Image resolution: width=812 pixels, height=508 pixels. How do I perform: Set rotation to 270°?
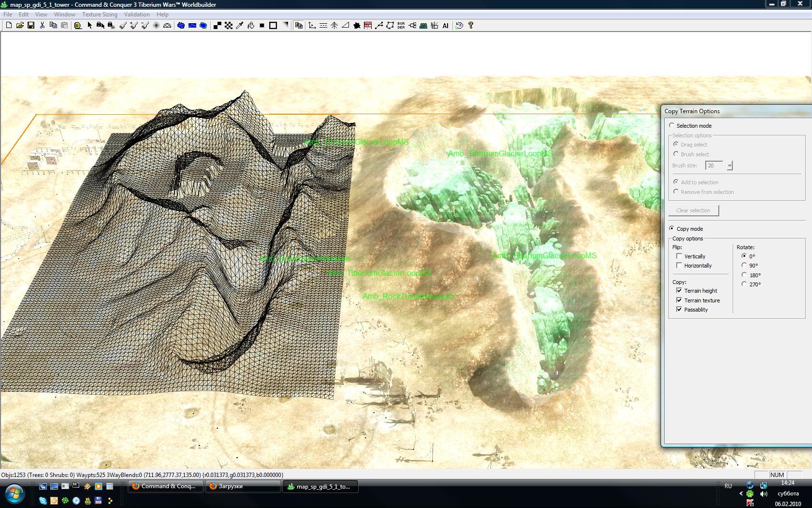click(744, 284)
